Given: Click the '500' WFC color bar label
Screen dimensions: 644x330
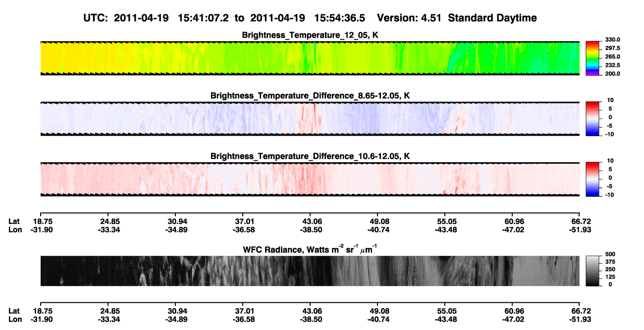Looking at the screenshot, I should click(611, 254).
